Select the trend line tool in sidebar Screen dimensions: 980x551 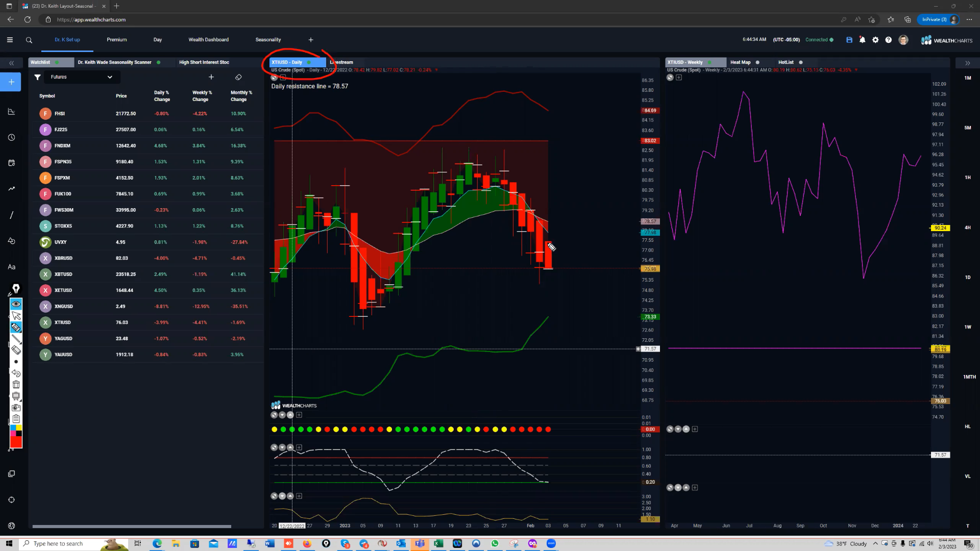11,189
